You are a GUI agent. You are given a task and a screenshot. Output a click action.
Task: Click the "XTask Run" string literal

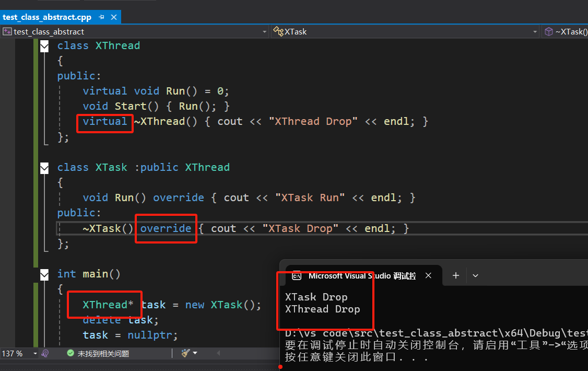(310, 198)
